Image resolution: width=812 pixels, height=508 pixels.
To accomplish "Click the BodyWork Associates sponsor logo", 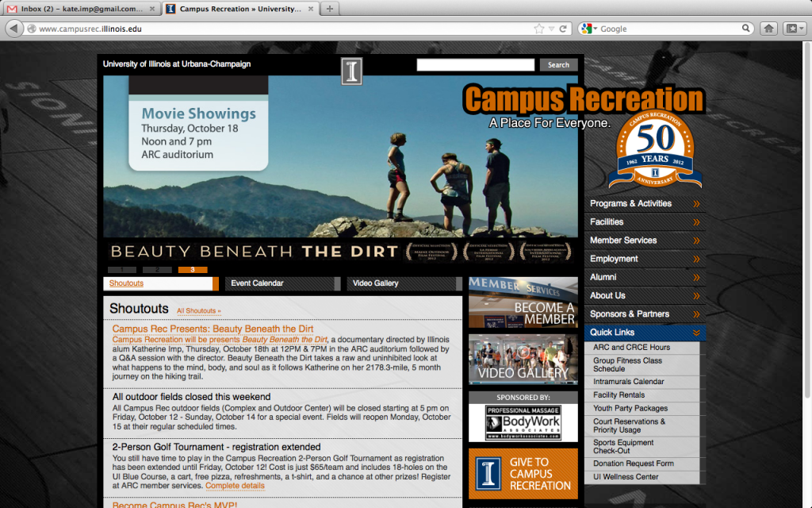I will (x=523, y=422).
